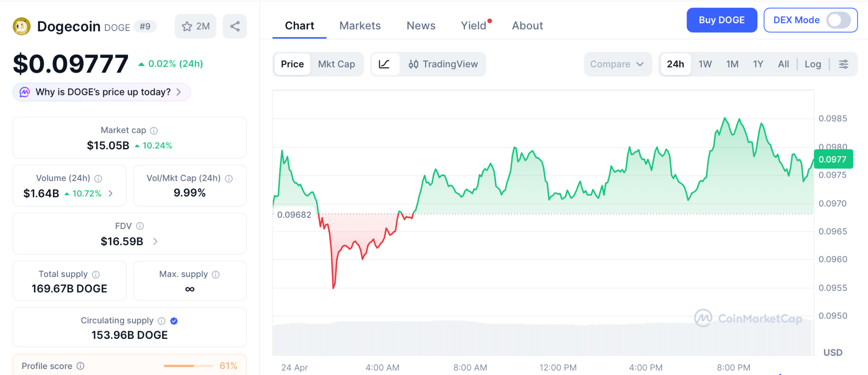Click the Max. supply info icon

[x=216, y=274]
